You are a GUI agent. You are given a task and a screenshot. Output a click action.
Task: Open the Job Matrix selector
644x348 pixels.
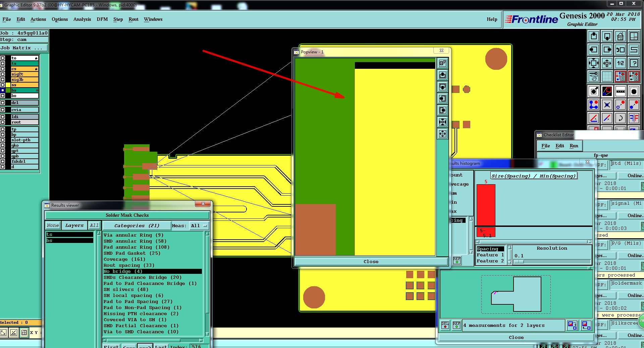coord(24,48)
